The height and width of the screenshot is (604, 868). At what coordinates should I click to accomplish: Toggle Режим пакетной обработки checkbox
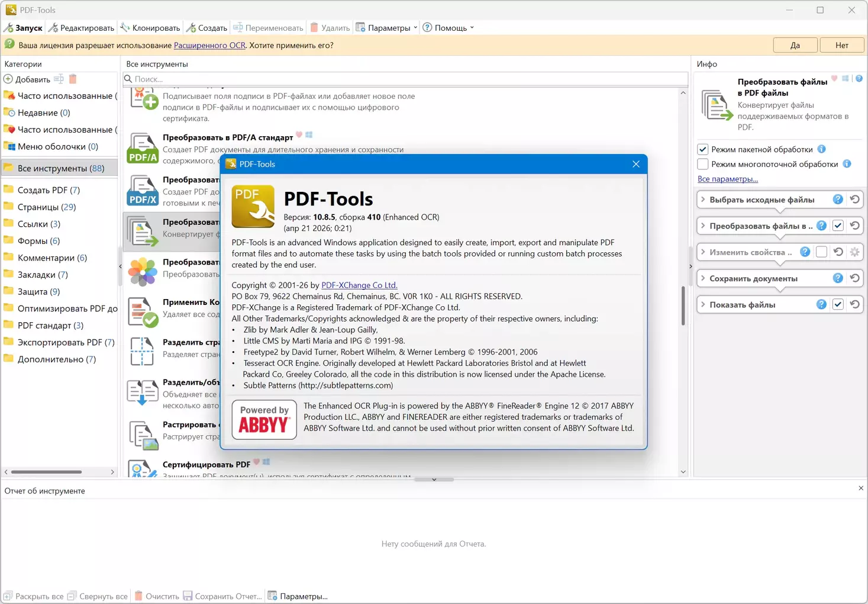[703, 149]
